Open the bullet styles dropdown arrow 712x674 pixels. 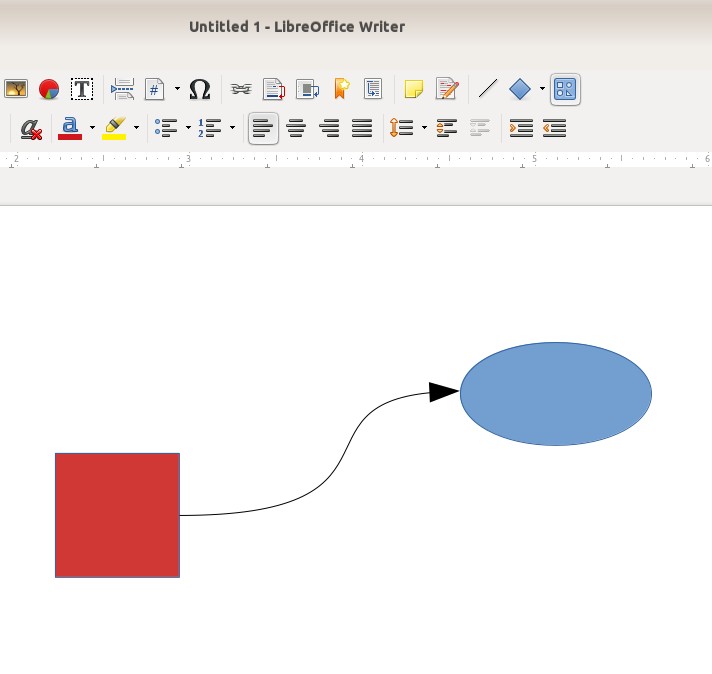pyautogui.click(x=188, y=128)
